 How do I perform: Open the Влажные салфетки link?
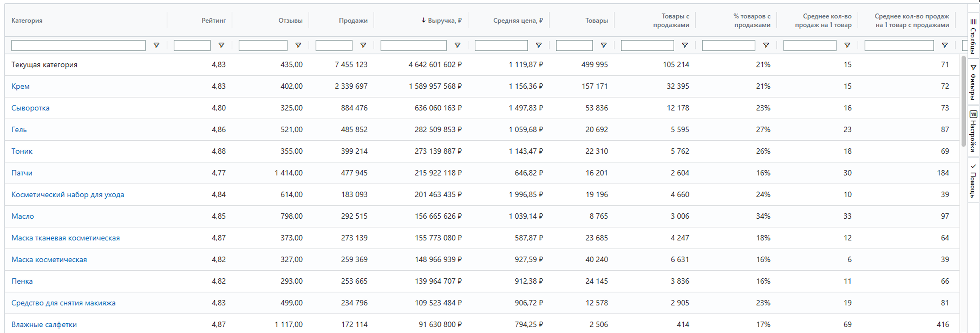pos(44,325)
